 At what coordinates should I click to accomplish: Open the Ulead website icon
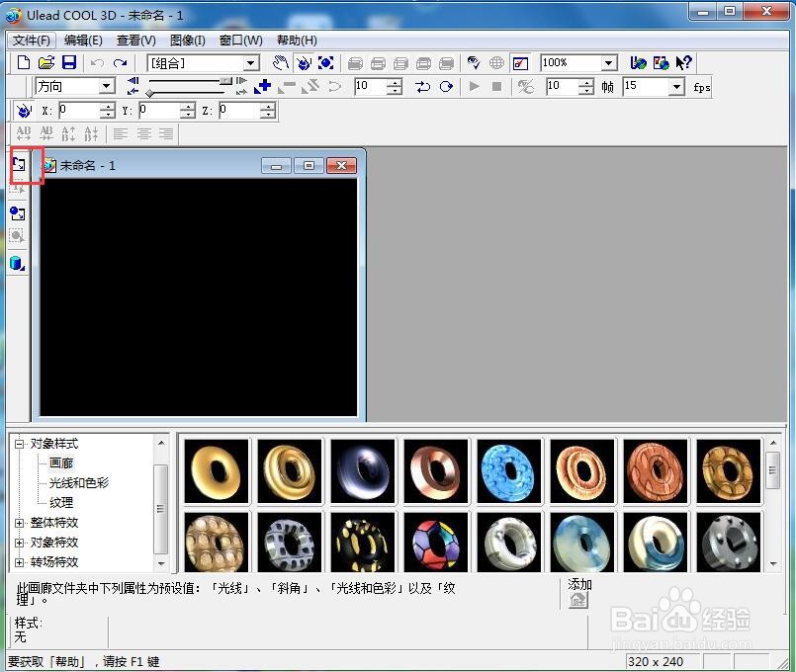638,63
